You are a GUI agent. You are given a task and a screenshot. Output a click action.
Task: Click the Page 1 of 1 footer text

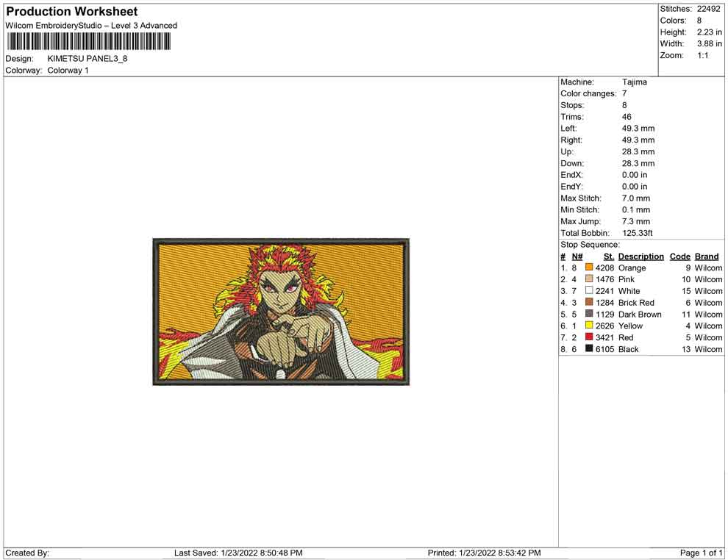[701, 553]
